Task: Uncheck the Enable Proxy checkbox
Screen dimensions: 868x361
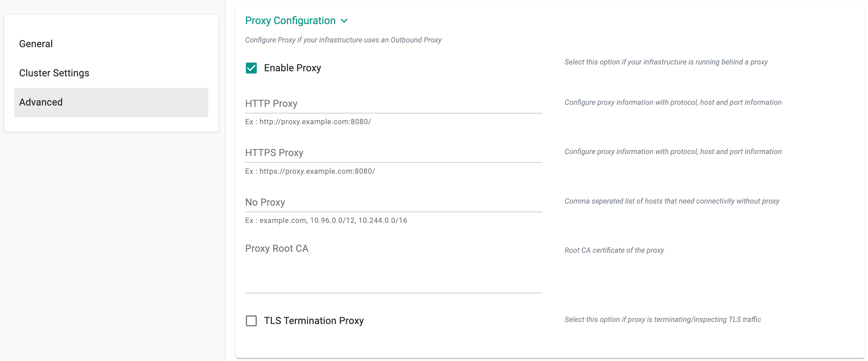Action: [x=251, y=68]
